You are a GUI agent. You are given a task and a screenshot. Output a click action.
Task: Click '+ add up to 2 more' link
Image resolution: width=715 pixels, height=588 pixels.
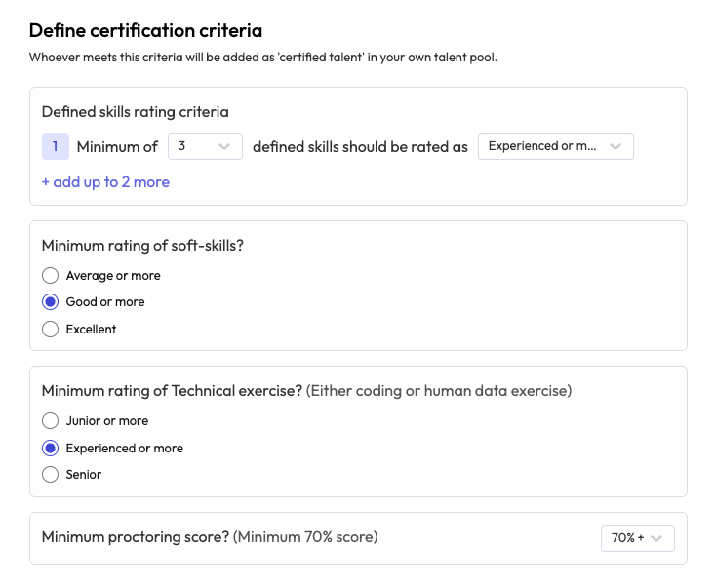point(105,182)
